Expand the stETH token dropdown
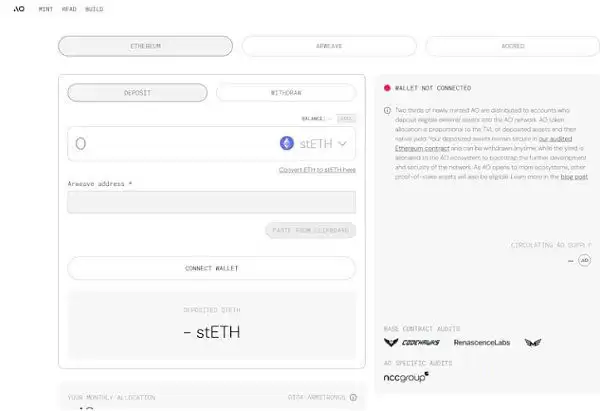The width and height of the screenshot is (600, 411). tap(343, 143)
